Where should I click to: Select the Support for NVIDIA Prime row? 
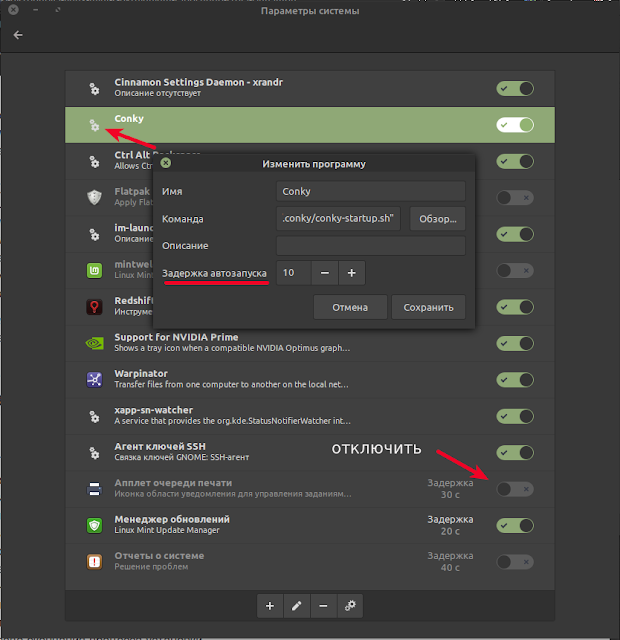pos(310,343)
